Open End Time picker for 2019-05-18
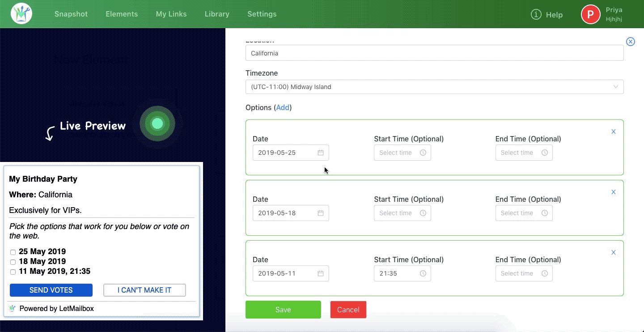This screenshot has height=332, width=644. 524,213
